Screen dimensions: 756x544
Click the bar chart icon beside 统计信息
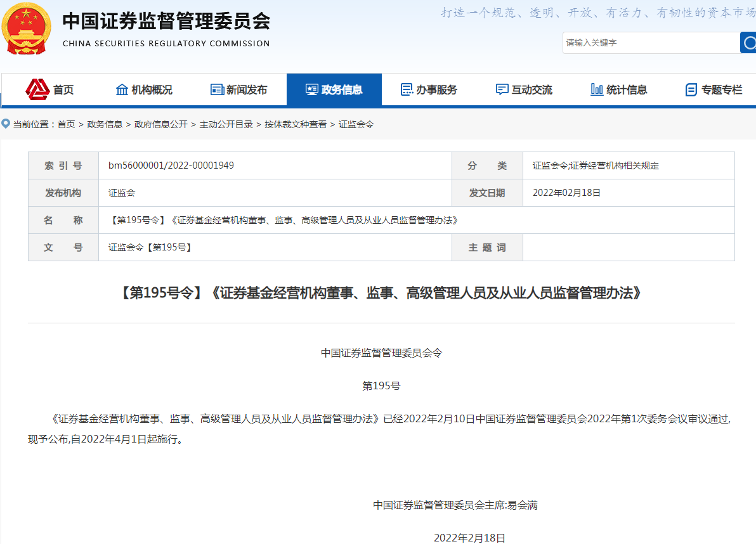tap(596, 89)
